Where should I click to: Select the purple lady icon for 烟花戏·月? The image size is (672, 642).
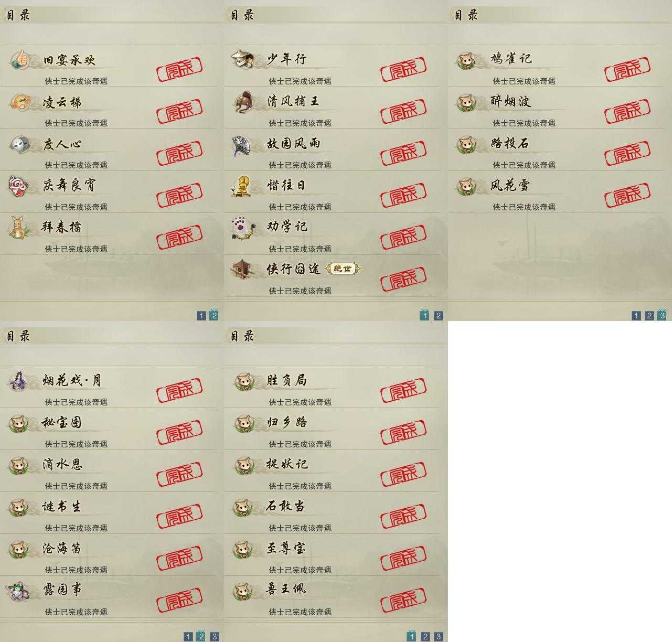click(x=19, y=380)
